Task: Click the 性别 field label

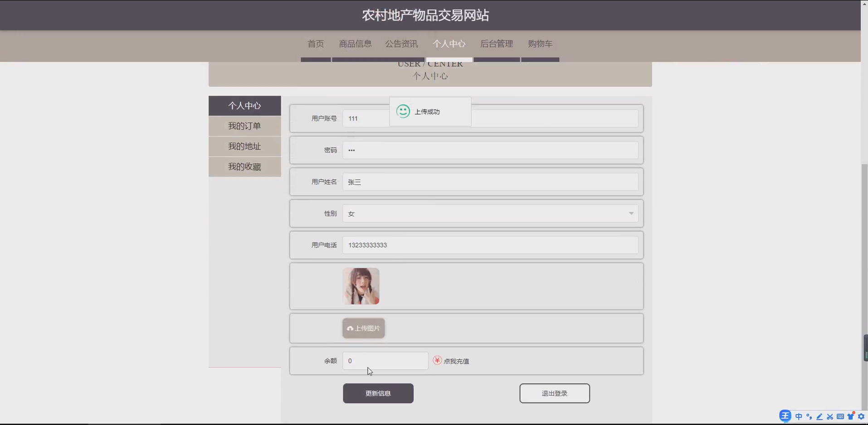Action: (x=330, y=213)
